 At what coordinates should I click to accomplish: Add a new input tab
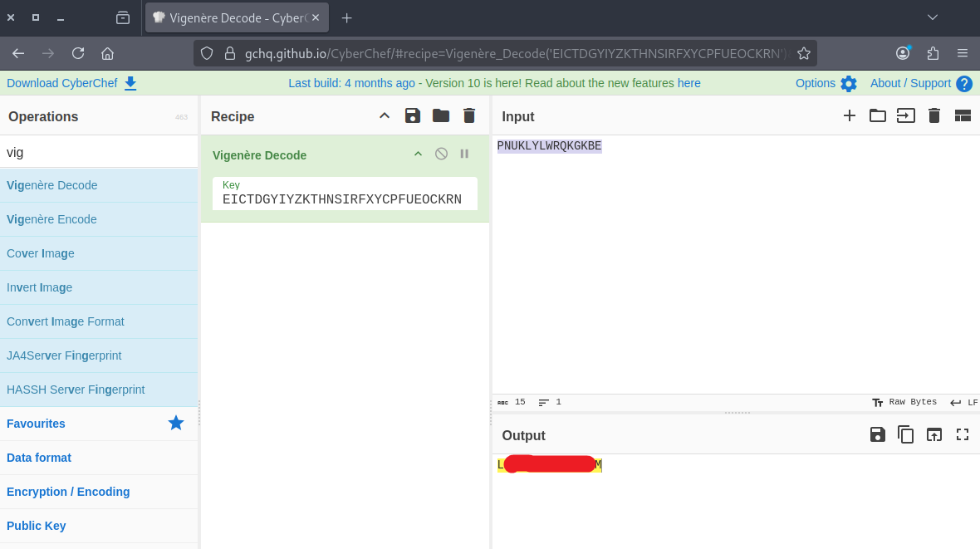click(x=849, y=116)
